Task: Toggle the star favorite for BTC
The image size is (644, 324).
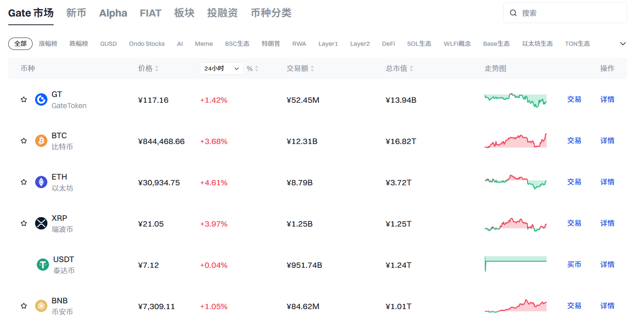Action: pos(24,141)
